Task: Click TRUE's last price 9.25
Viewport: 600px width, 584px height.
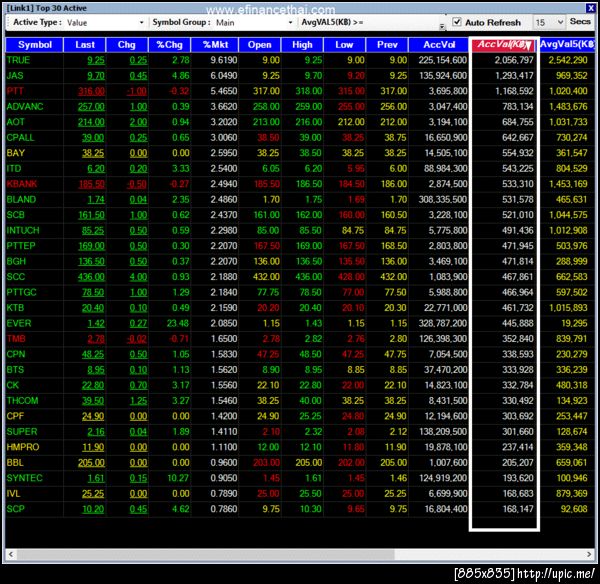Action: [96, 60]
